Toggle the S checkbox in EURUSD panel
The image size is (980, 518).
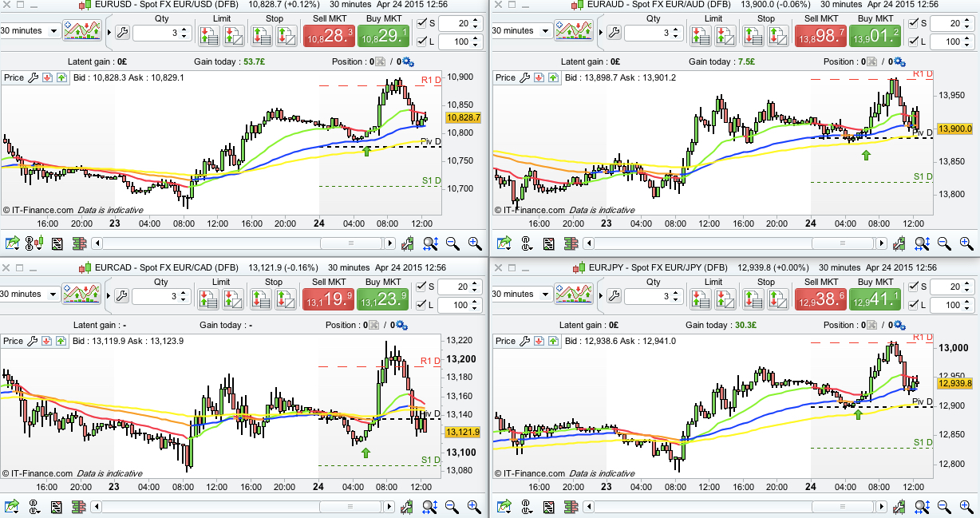point(421,25)
